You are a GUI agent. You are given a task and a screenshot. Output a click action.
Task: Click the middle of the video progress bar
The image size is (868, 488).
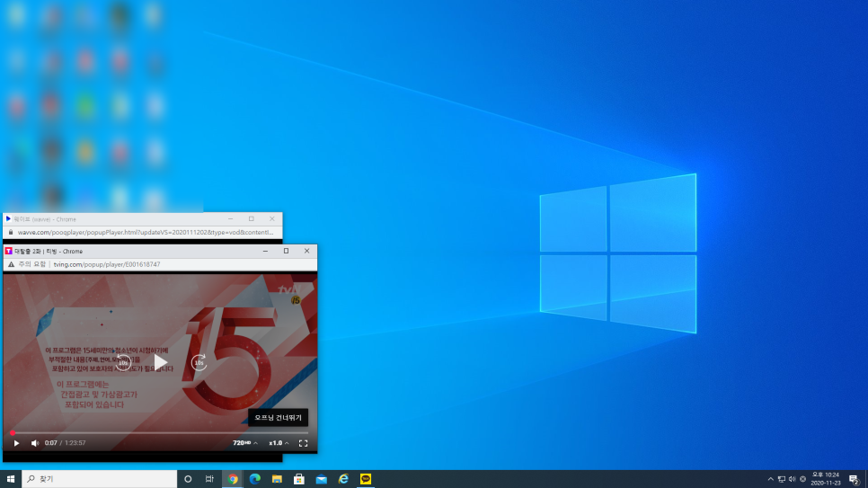click(x=160, y=432)
